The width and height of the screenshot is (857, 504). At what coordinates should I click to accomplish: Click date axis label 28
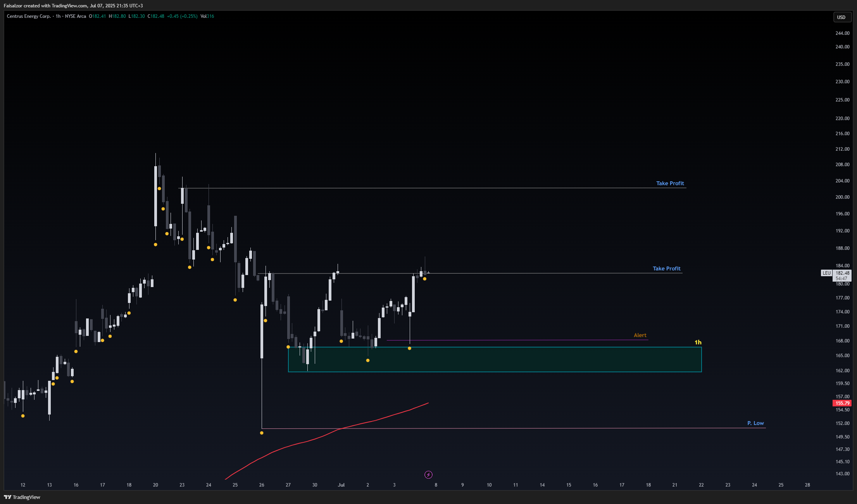click(807, 485)
